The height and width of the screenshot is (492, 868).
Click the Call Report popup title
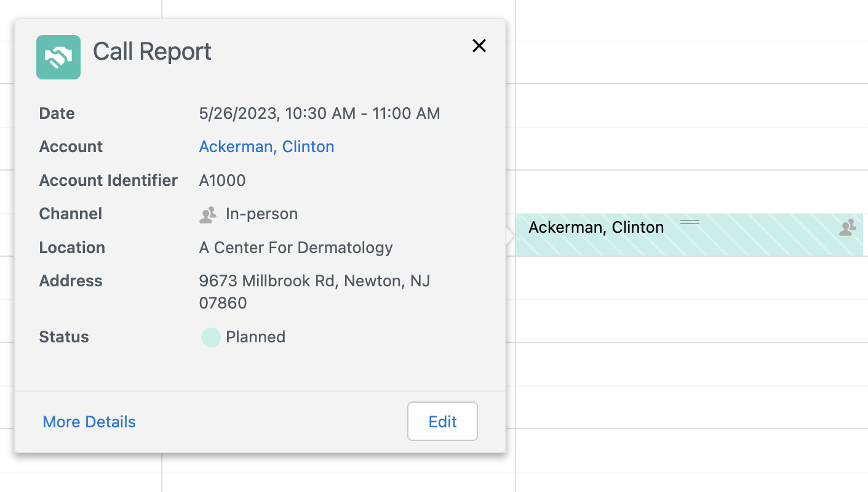[152, 52]
